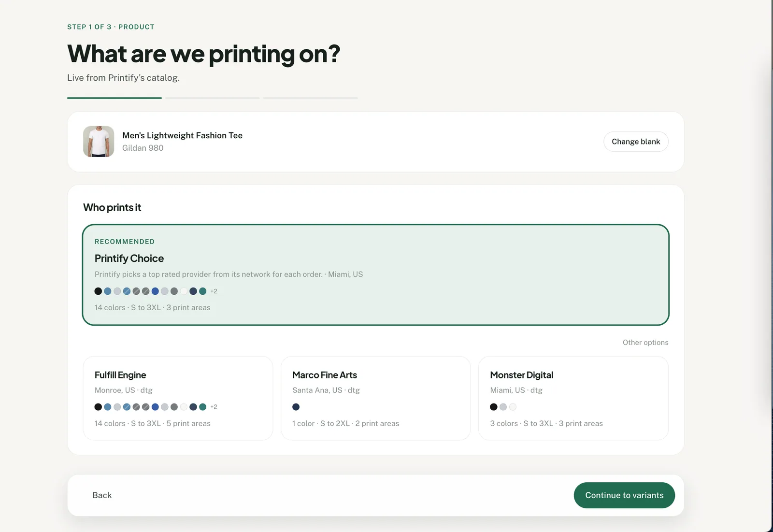Screen dimensions: 773x532
Task: Click '1 color · S to 2XL · 2 print areas'
Action: 346,423
